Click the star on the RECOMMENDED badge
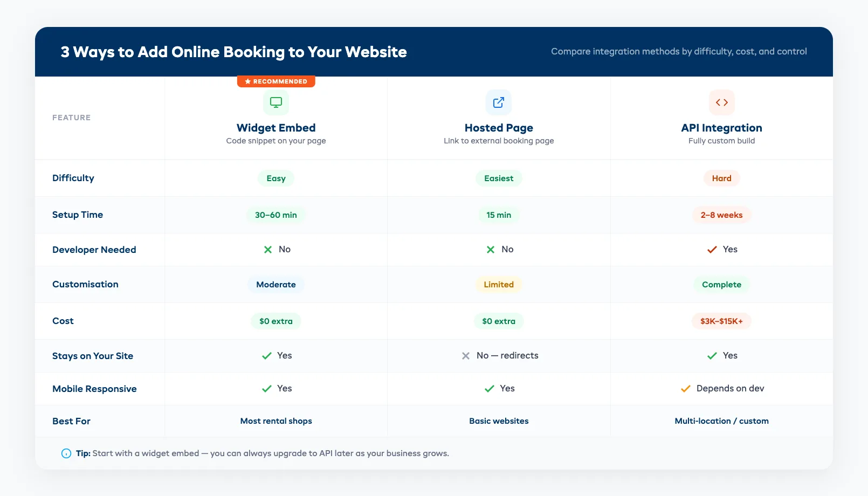The width and height of the screenshot is (868, 496). click(247, 81)
